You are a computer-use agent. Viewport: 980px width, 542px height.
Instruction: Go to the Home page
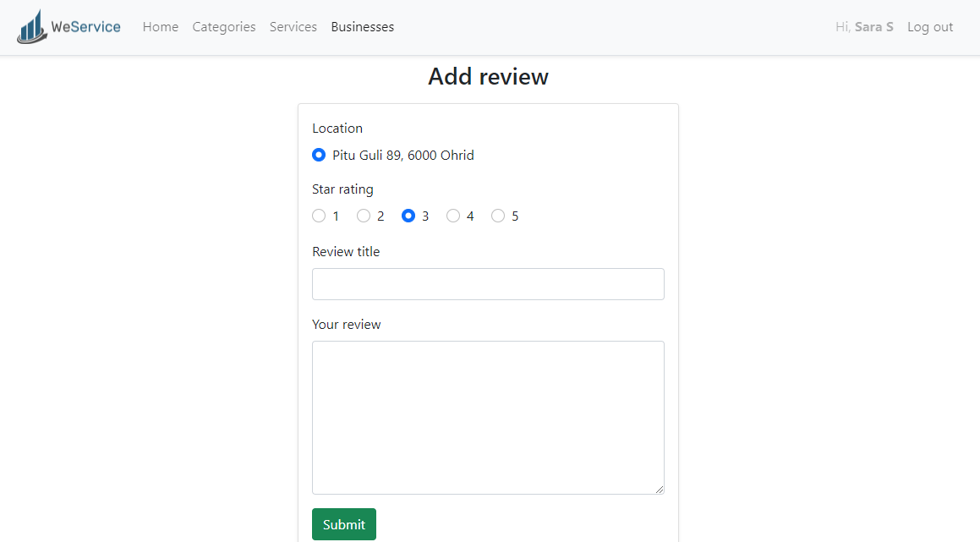161,27
